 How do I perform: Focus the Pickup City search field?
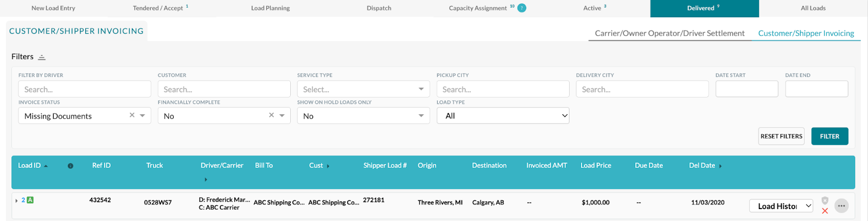(503, 89)
